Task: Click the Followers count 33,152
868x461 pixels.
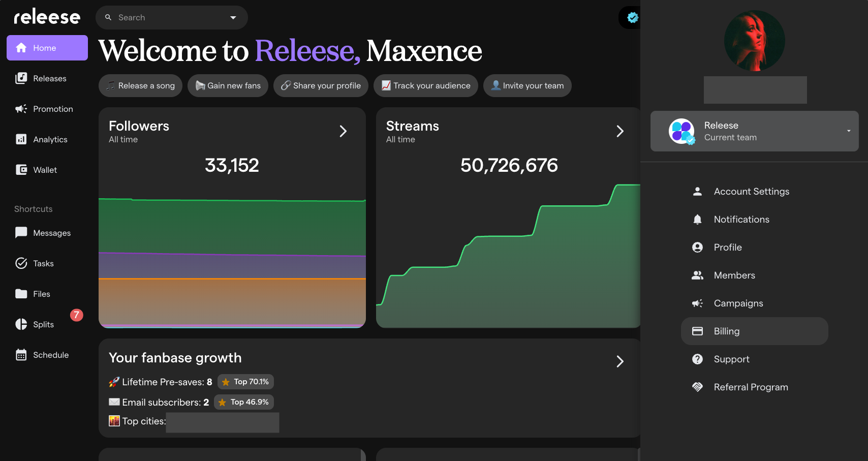Action: 232,165
